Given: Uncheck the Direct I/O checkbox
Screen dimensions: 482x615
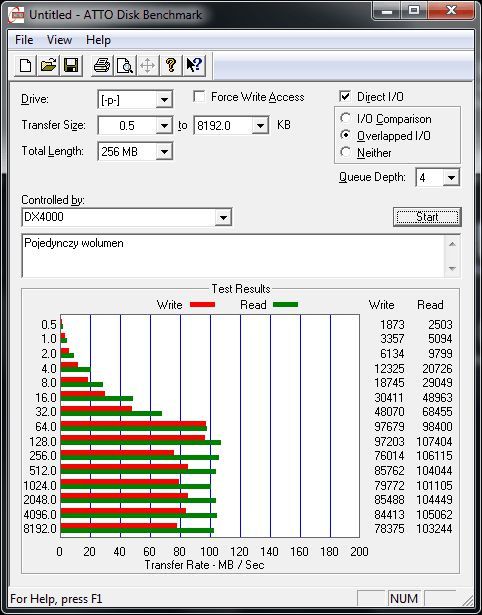Looking at the screenshot, I should click(x=345, y=96).
